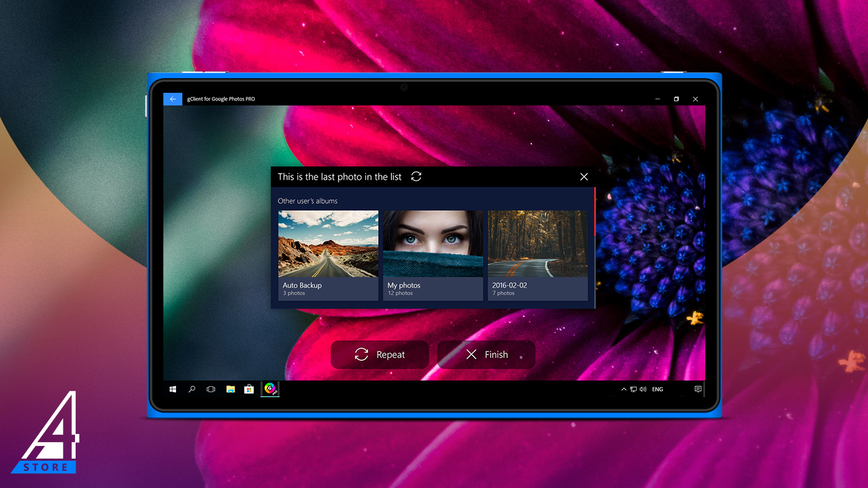Click the ENG language indicator
Viewport: 868px width, 488px height.
point(658,390)
